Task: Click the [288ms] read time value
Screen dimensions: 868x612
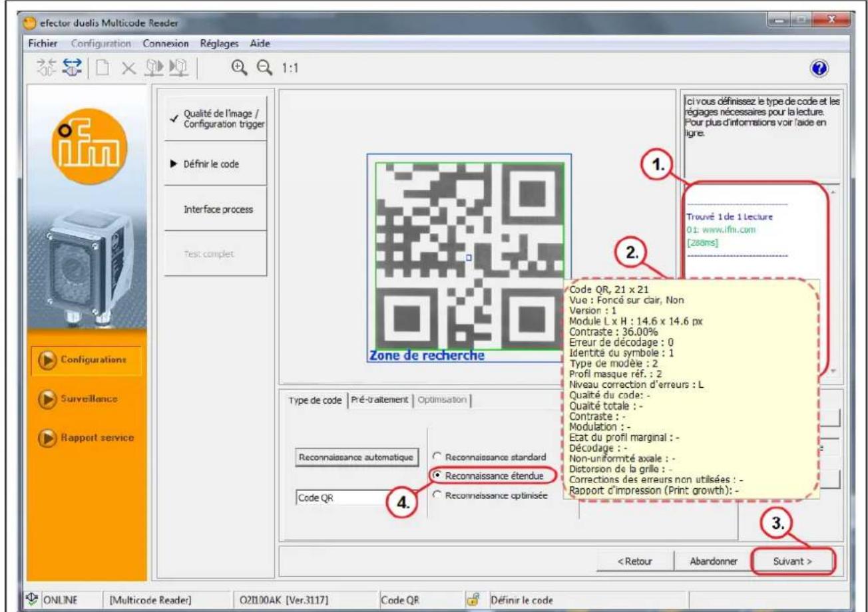Action: 704,243
